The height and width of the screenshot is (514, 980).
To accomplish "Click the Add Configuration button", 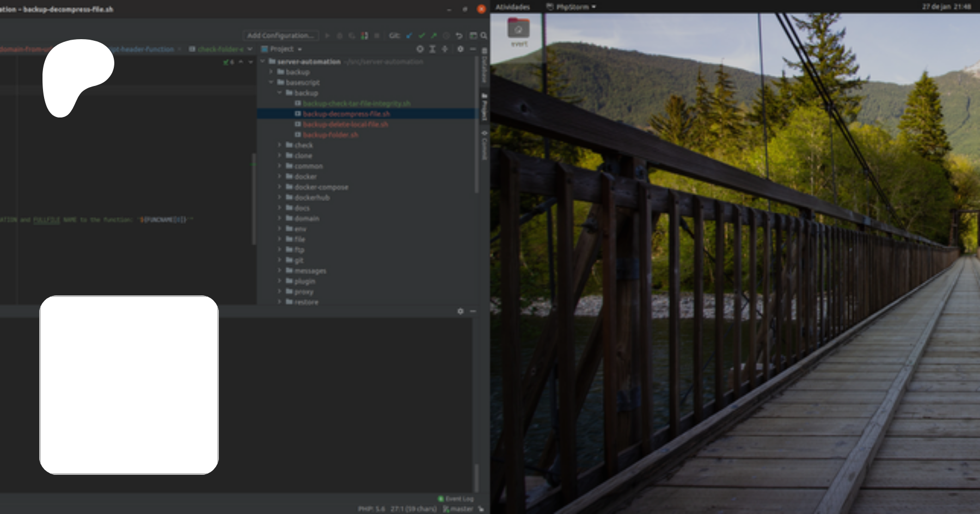I will pos(280,35).
